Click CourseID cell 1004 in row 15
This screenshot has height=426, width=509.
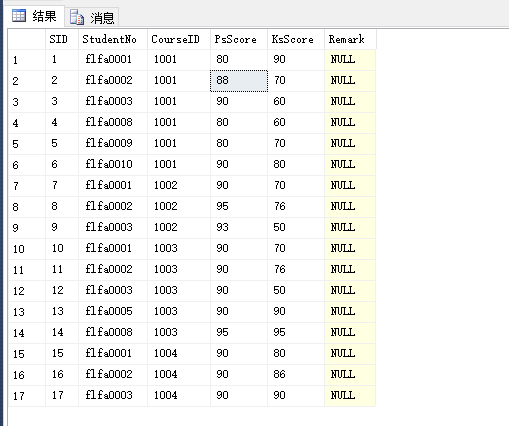179,354
